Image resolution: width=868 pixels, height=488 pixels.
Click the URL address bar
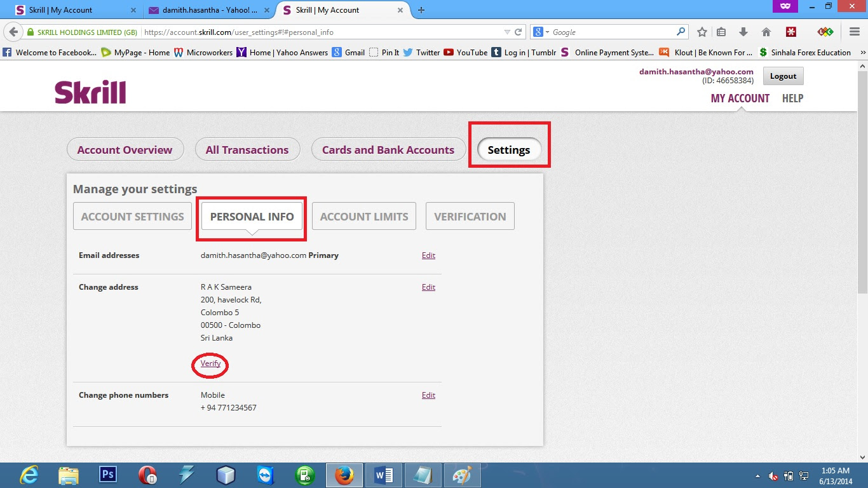(322, 32)
